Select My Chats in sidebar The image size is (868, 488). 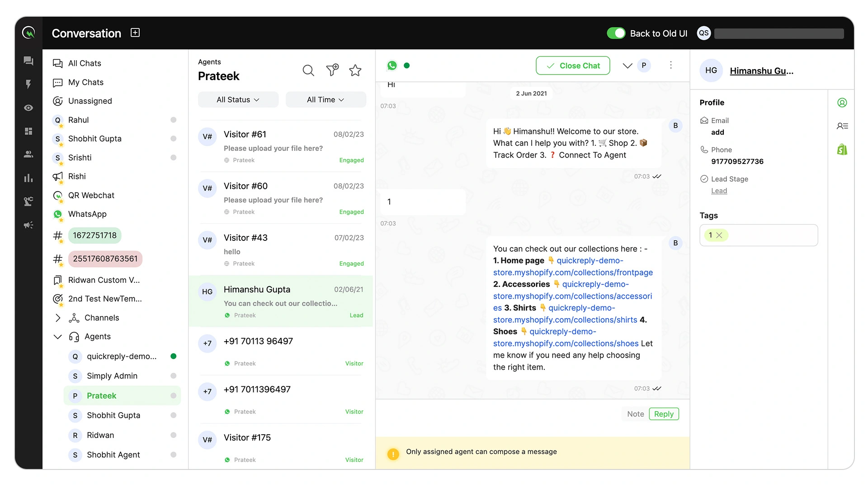[86, 82]
